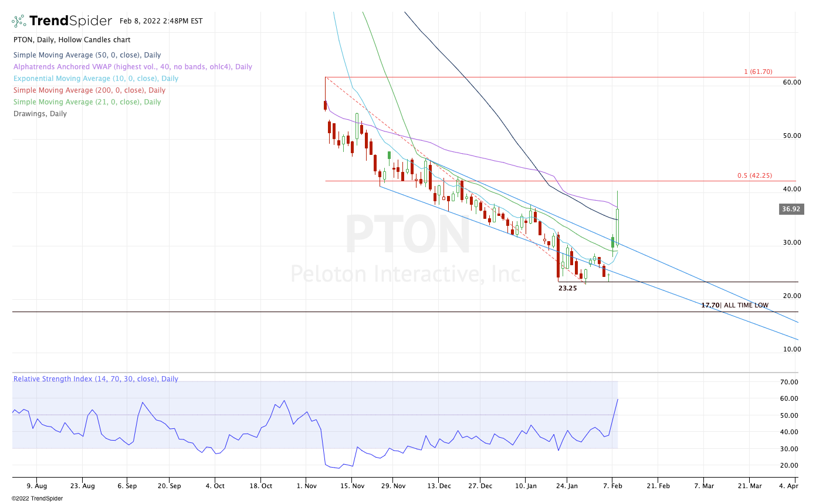The image size is (816, 504).
Task: Select the Exponential Moving Average (10) legend entry
Action: (96, 79)
